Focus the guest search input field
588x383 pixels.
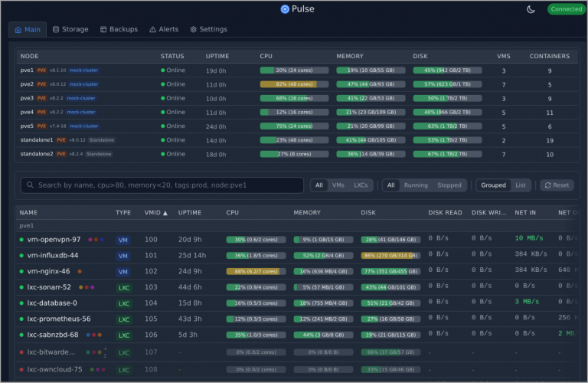click(162, 185)
